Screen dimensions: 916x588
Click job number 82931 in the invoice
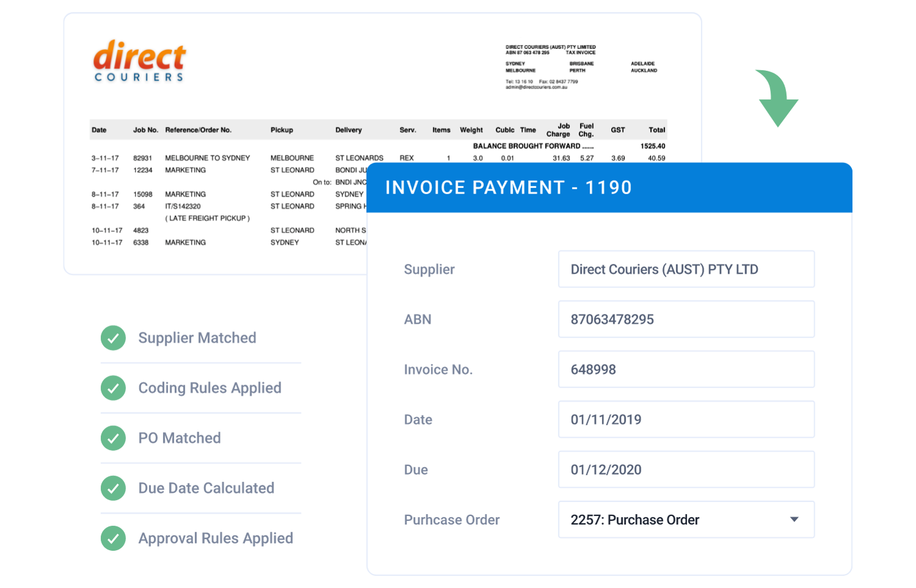click(142, 158)
